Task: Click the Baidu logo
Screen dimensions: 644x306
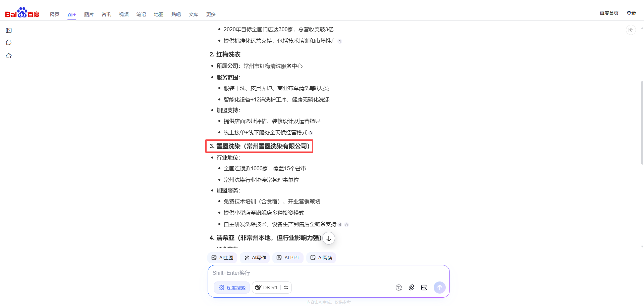Action: click(22, 13)
